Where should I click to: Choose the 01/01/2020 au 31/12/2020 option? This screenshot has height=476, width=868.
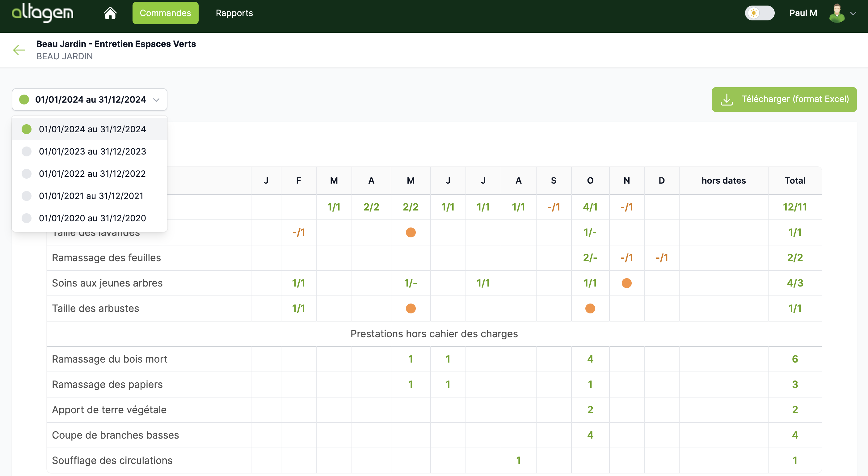click(x=92, y=218)
